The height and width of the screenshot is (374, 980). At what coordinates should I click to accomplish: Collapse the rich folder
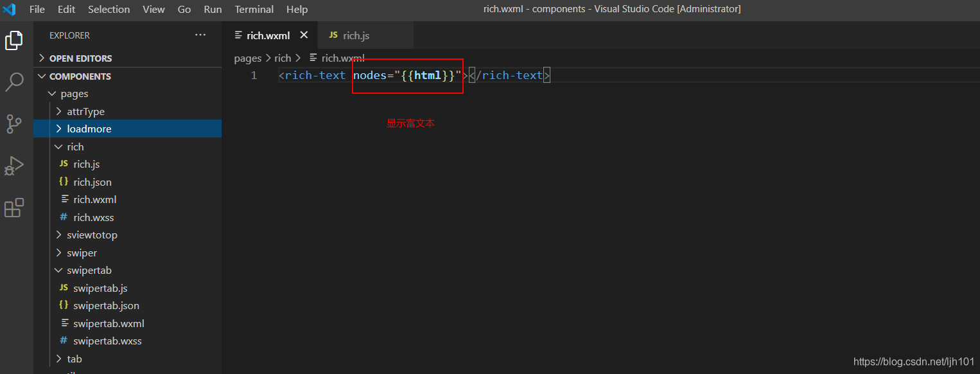(127, 147)
